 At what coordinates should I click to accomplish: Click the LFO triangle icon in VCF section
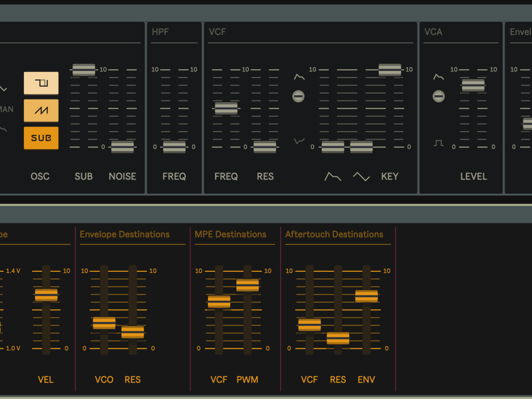click(x=361, y=176)
